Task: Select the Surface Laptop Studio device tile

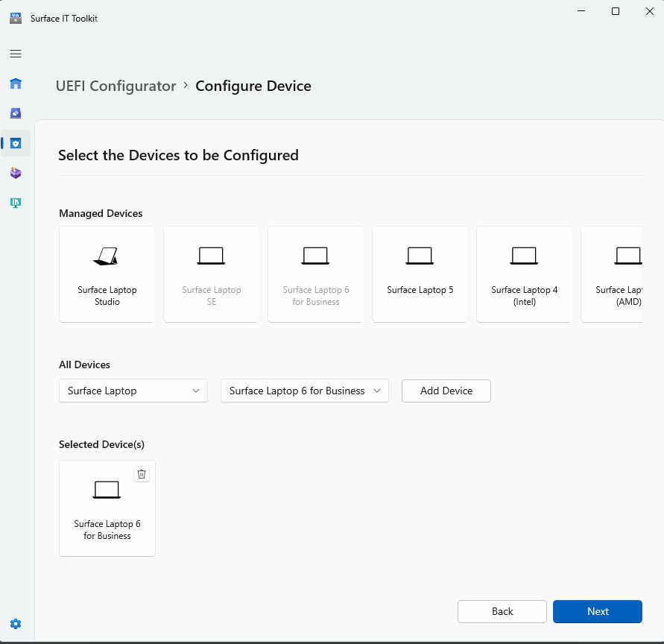Action: click(x=107, y=274)
